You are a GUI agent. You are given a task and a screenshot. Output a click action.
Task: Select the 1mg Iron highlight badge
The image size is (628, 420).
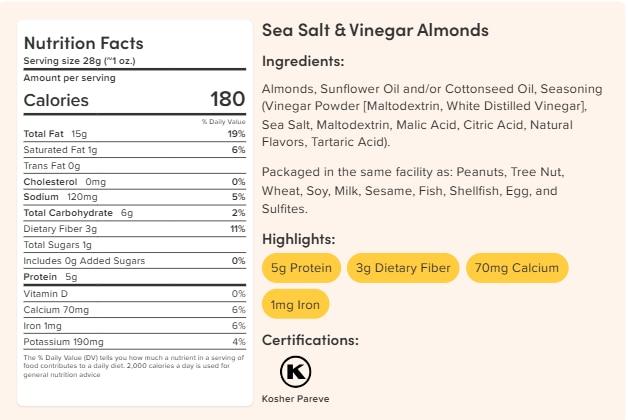pos(295,303)
